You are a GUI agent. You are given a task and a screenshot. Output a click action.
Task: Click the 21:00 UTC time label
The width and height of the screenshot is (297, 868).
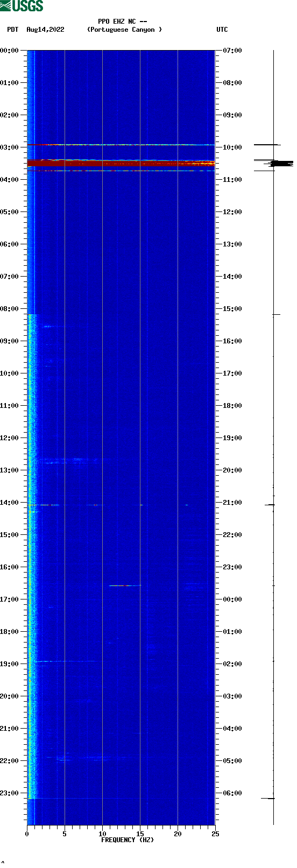click(232, 502)
